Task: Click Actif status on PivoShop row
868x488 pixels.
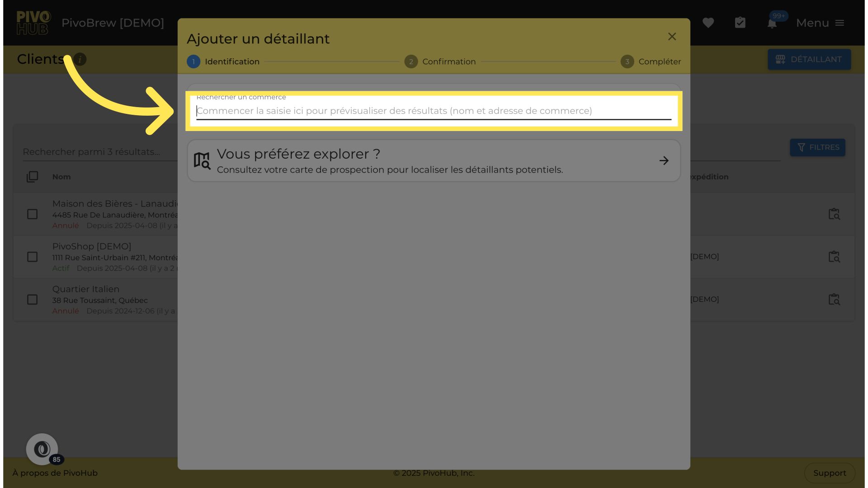Action: 61,268
